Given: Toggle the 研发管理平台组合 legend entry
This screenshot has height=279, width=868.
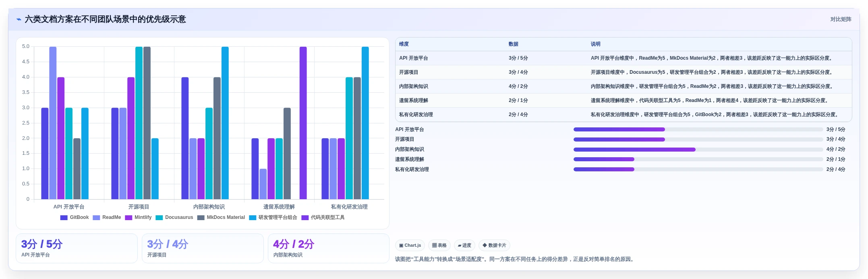Looking at the screenshot, I should point(273,218).
